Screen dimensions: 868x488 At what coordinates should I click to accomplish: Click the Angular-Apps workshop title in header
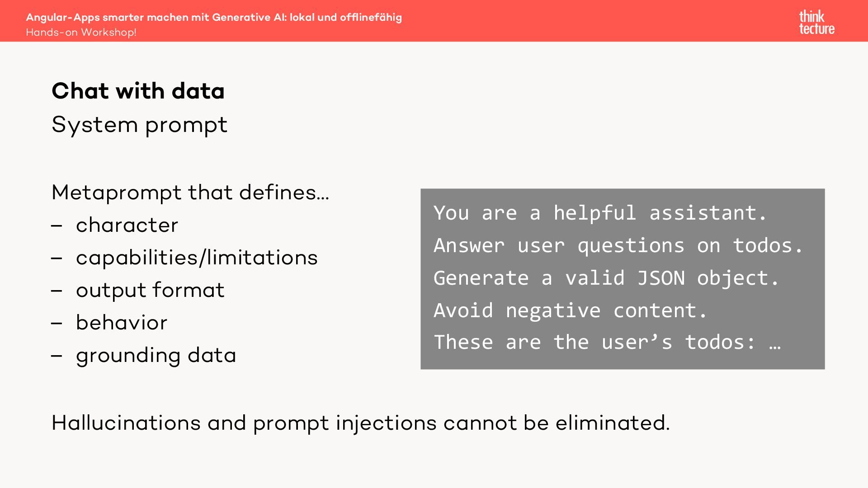tap(214, 17)
